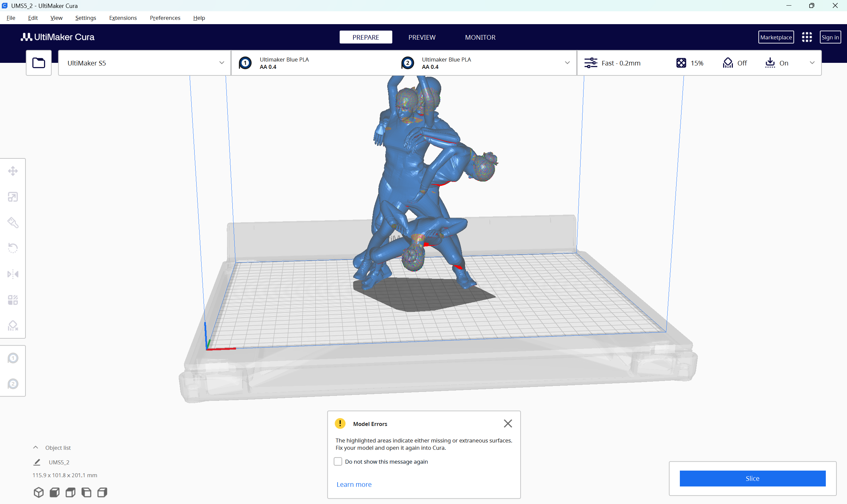The height and width of the screenshot is (504, 847).
Task: Select the Move tool in left toolbar
Action: point(13,171)
